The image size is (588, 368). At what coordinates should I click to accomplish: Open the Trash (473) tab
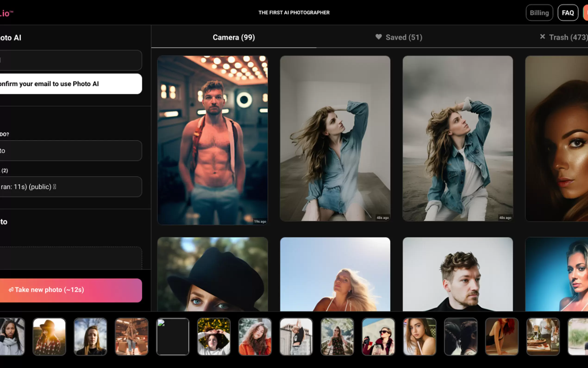(568, 37)
